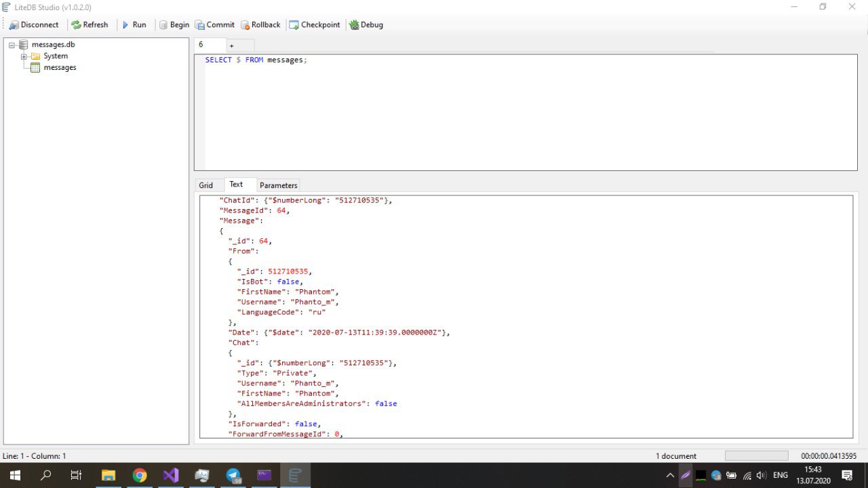The image size is (868, 488).
Task: Commit the current transaction
Action: pos(214,24)
